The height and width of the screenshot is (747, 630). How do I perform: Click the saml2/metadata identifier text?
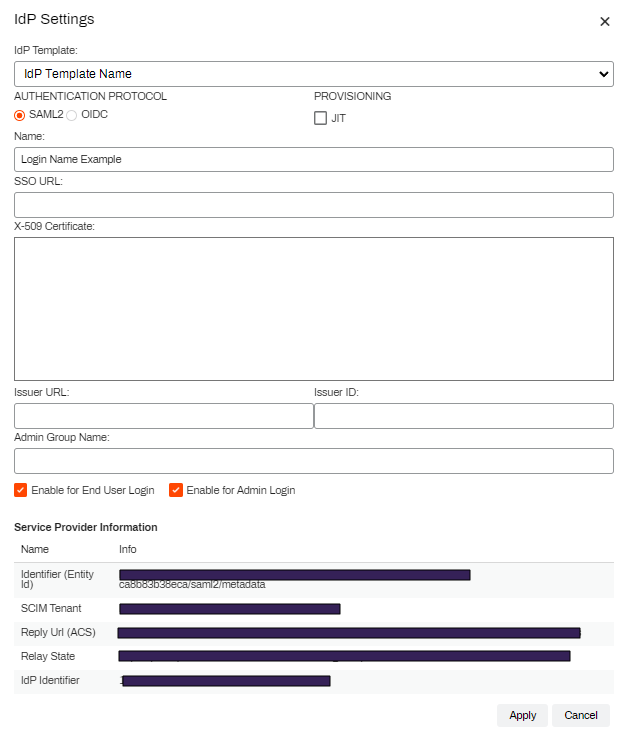click(x=192, y=585)
